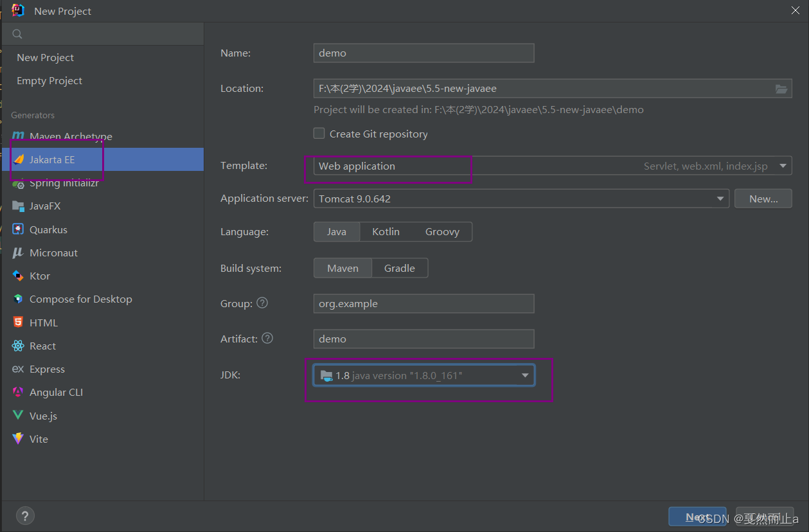The width and height of the screenshot is (809, 532).
Task: Open help tooltip next to Group
Action: 262,303
